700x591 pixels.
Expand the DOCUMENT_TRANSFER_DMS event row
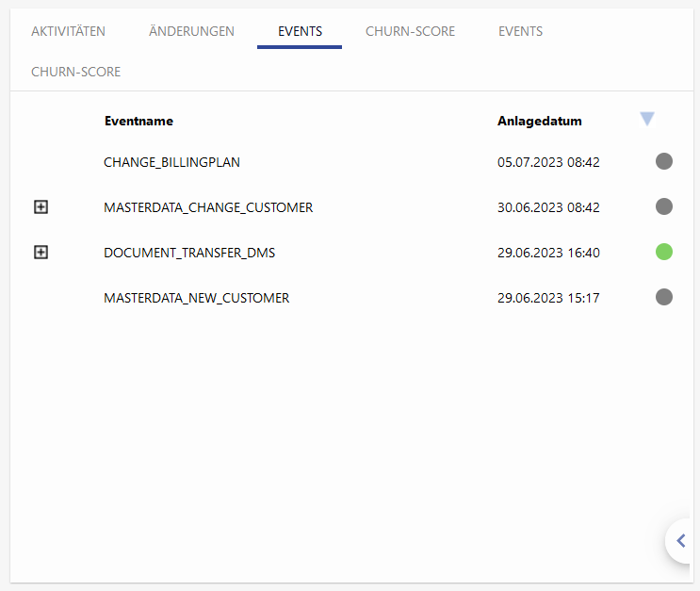point(41,252)
